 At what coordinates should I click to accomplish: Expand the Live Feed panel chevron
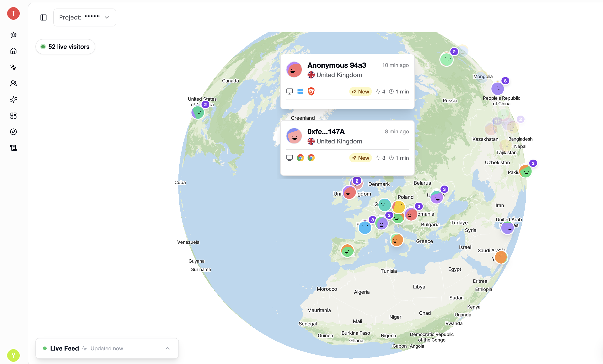(x=168, y=348)
